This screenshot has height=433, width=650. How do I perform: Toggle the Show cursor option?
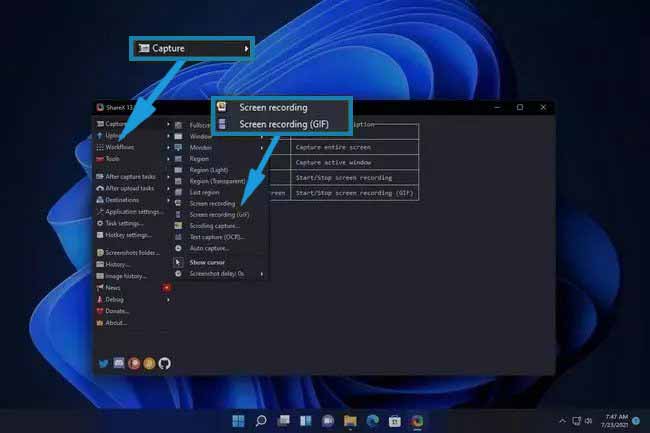207,262
